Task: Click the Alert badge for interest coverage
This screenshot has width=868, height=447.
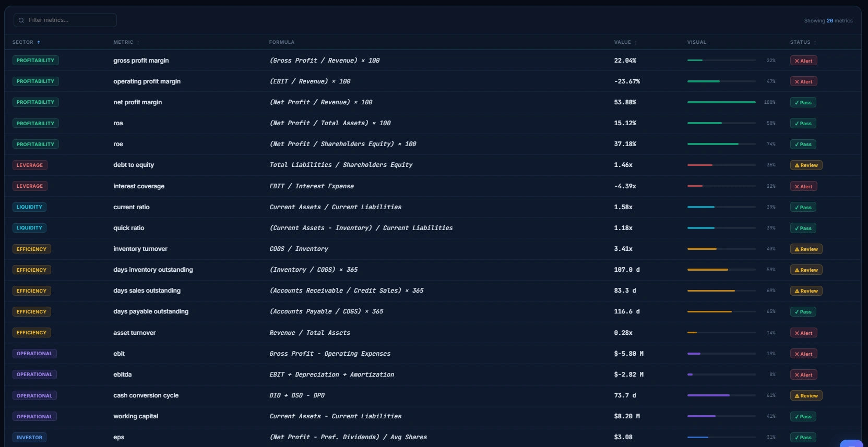Action: (x=803, y=186)
